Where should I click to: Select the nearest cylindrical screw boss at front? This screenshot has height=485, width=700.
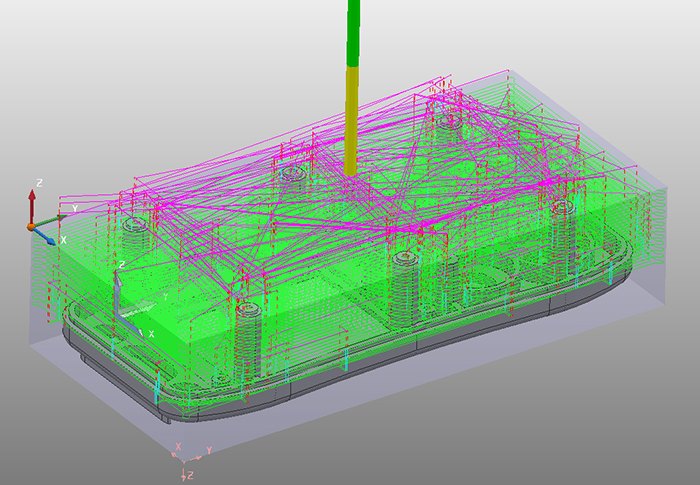tap(247, 339)
